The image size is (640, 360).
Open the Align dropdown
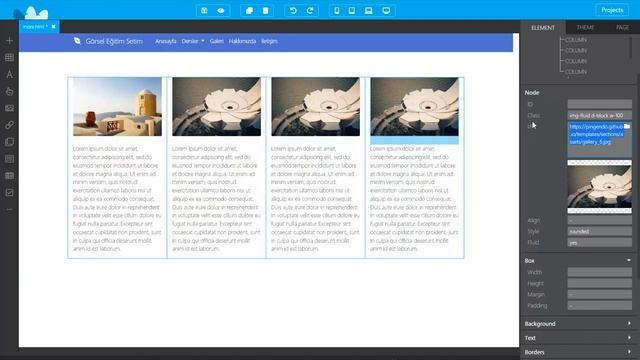click(599, 220)
